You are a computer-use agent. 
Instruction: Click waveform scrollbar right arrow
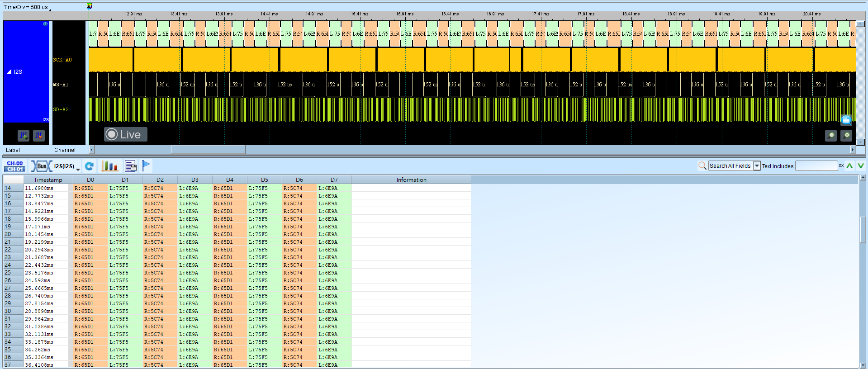point(853,150)
